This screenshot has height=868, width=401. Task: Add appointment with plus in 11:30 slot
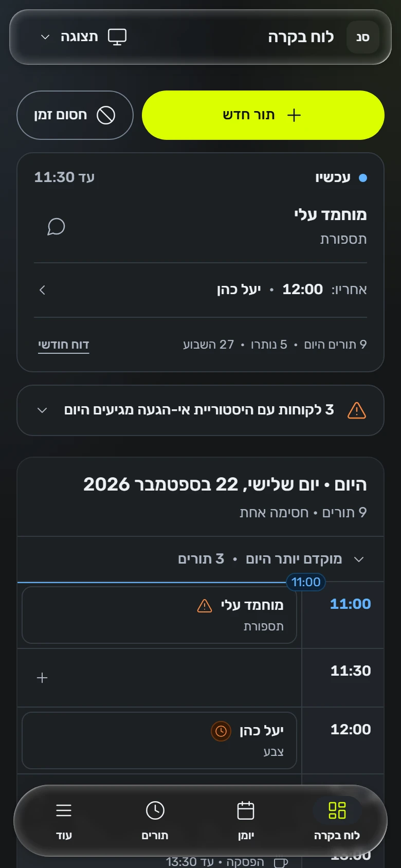click(42, 678)
